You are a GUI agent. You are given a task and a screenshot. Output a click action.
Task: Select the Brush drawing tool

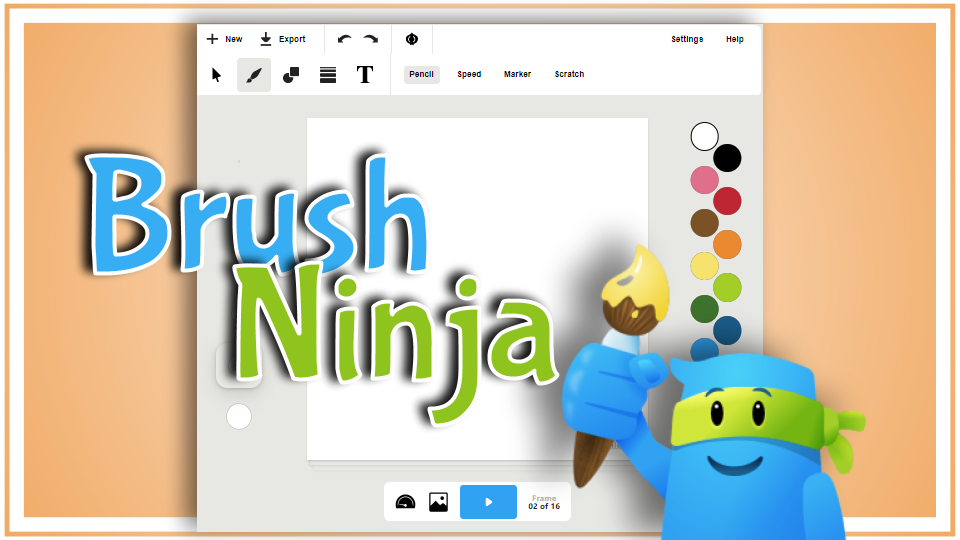(254, 75)
